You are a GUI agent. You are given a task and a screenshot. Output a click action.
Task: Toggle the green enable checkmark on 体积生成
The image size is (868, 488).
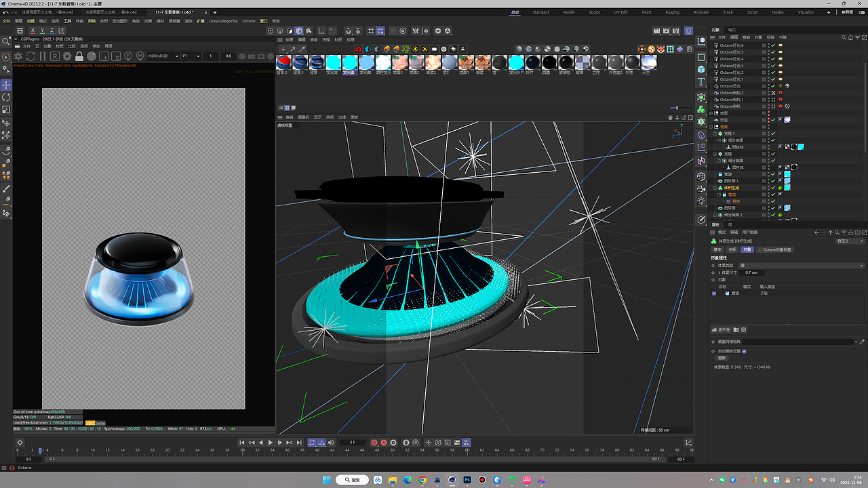(x=773, y=188)
